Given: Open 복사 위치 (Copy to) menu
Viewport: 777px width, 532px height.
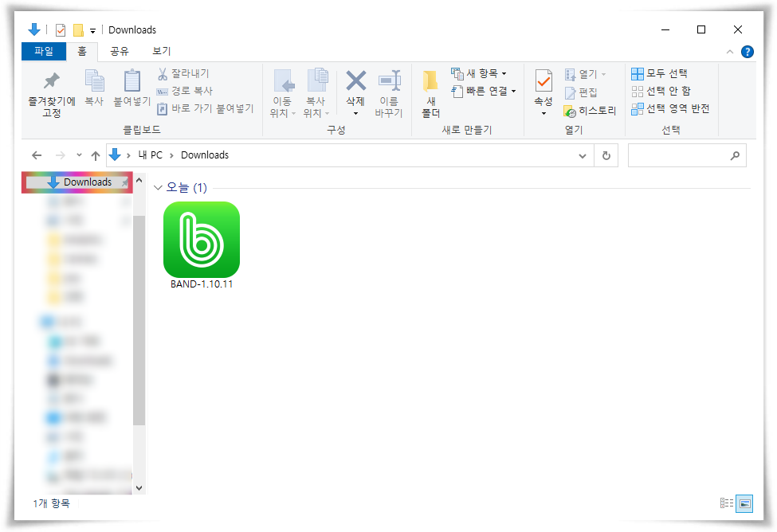Looking at the screenshot, I should 316,93.
